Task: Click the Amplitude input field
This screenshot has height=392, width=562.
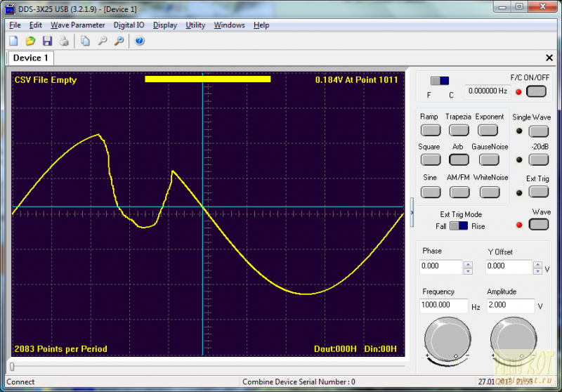Action: (x=511, y=306)
